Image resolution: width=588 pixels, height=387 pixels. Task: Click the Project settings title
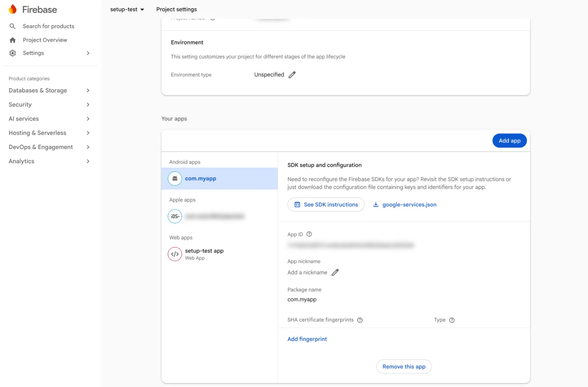[x=176, y=10]
